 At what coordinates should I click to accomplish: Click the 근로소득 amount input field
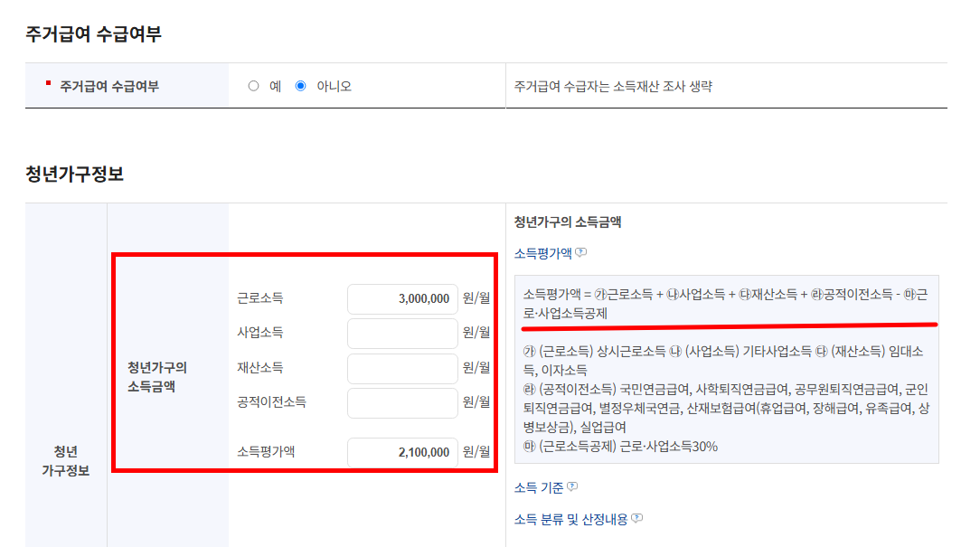[x=401, y=299]
